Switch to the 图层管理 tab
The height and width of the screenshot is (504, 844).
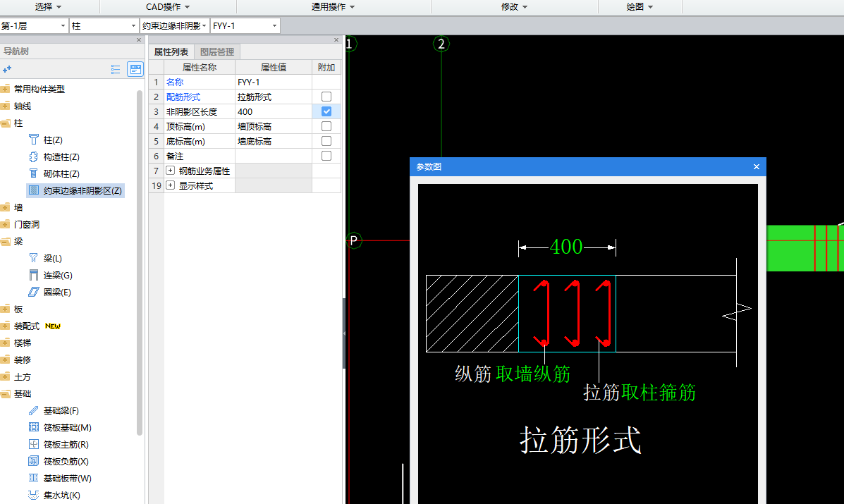[x=217, y=51]
